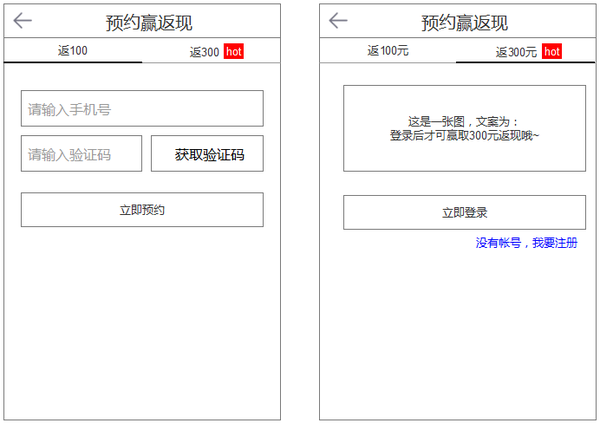
Task: Click the red hot badge beside 返300
Action: (233, 52)
